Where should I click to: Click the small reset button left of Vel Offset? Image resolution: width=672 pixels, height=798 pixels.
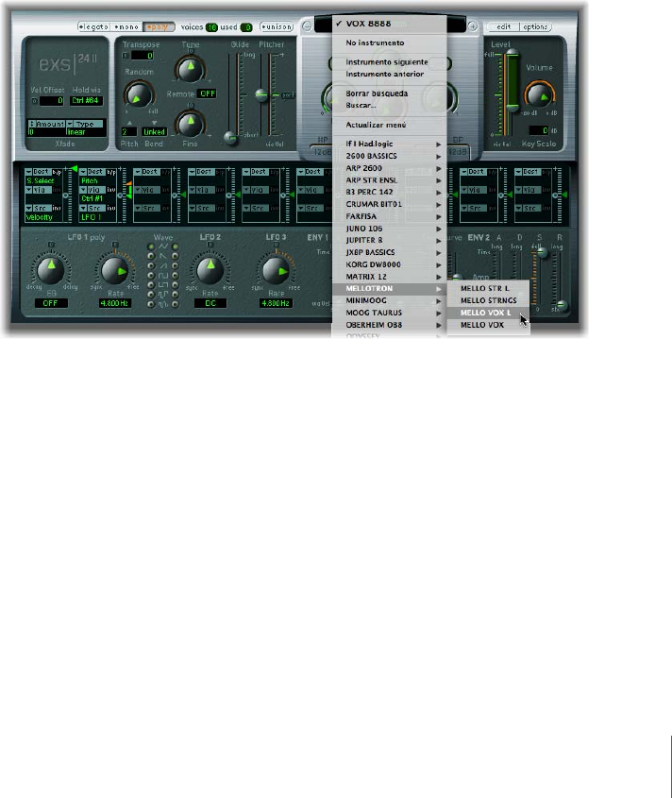tap(34, 101)
